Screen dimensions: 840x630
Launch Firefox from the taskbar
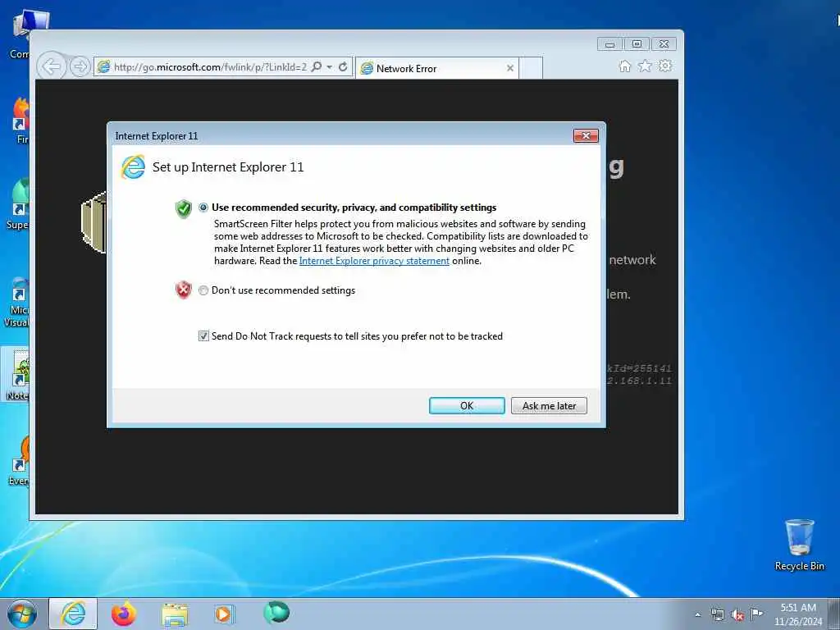[x=124, y=614]
